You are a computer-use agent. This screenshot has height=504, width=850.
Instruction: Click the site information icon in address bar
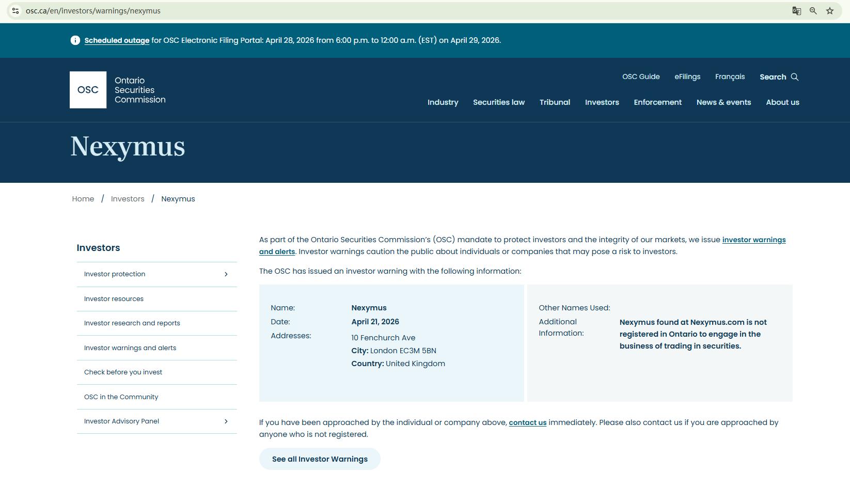coord(15,11)
